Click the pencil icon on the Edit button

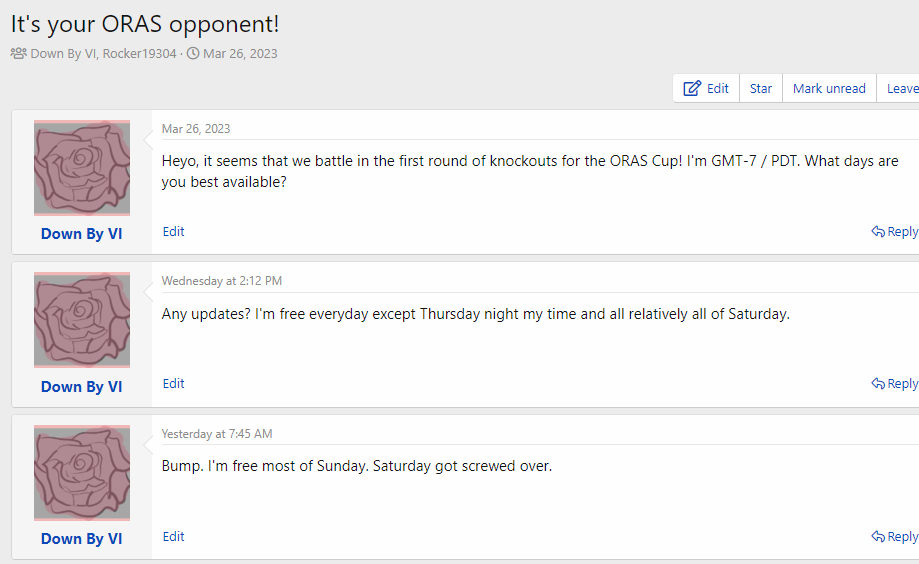(692, 89)
